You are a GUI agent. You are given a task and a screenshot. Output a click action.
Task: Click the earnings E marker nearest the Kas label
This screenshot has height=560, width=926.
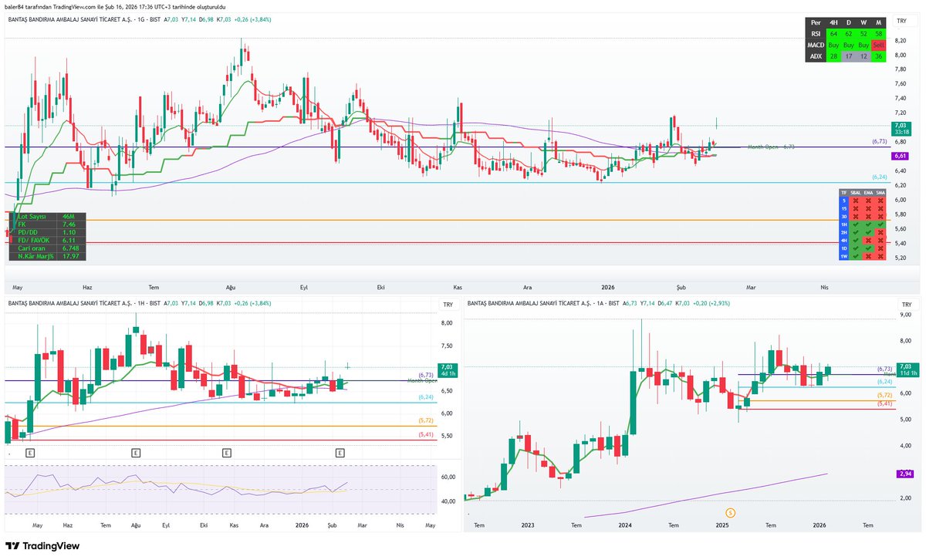click(x=226, y=454)
